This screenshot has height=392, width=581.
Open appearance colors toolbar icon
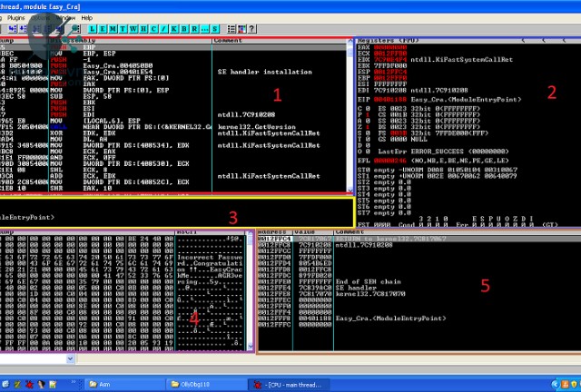coord(241,28)
